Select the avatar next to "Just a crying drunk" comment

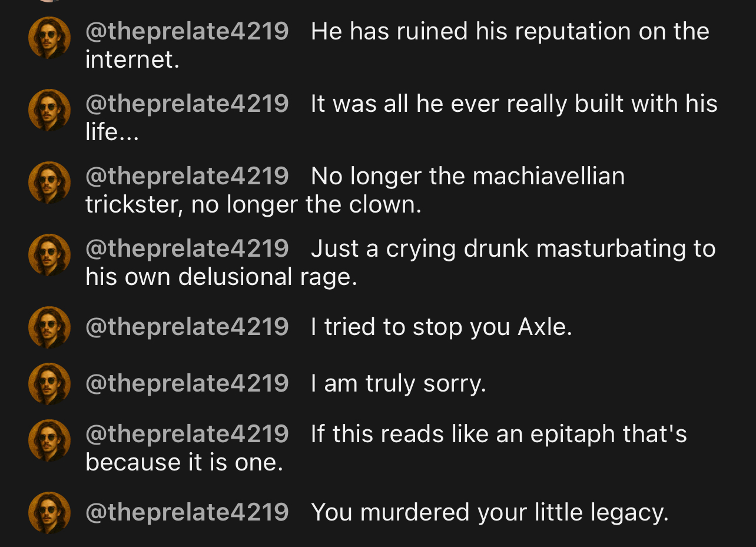pos(49,255)
